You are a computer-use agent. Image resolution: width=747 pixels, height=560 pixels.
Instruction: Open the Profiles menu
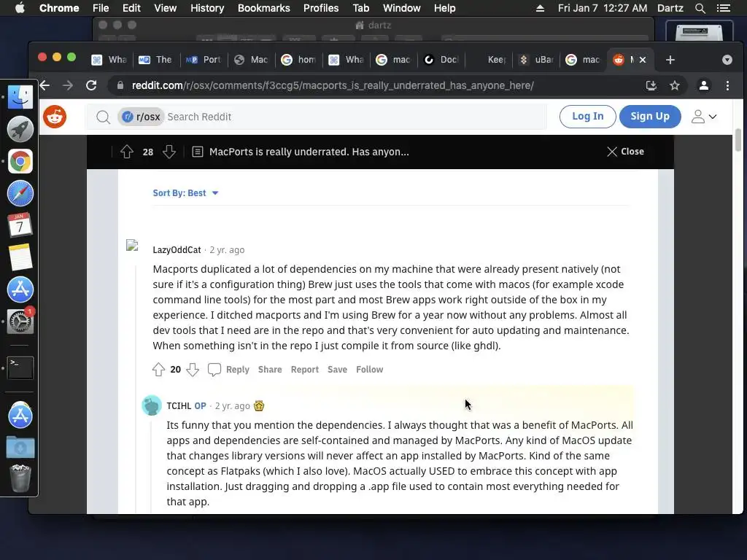[x=321, y=8]
